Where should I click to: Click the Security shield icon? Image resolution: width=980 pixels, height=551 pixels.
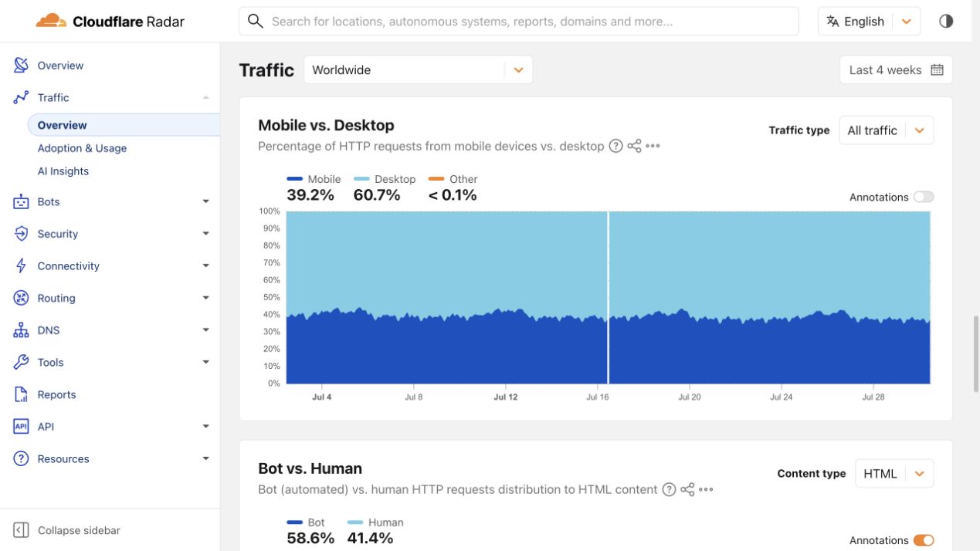21,234
